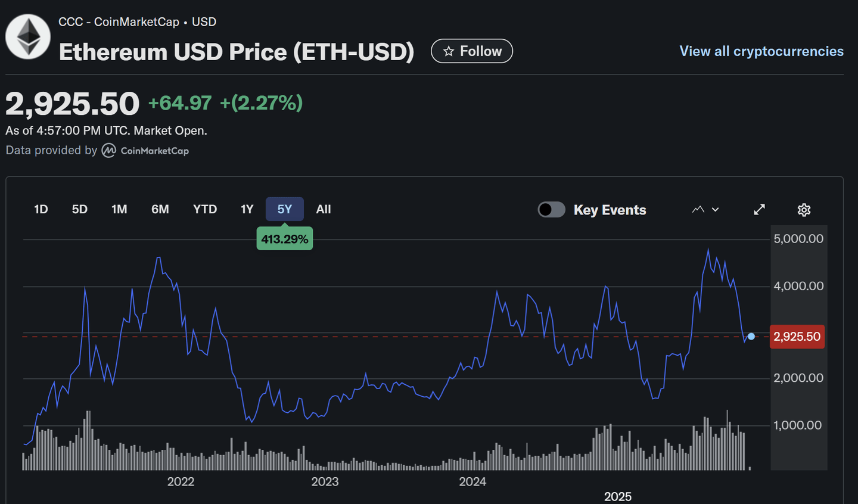Open View all cryptocurrencies link
This screenshot has height=504, width=858.
click(761, 51)
